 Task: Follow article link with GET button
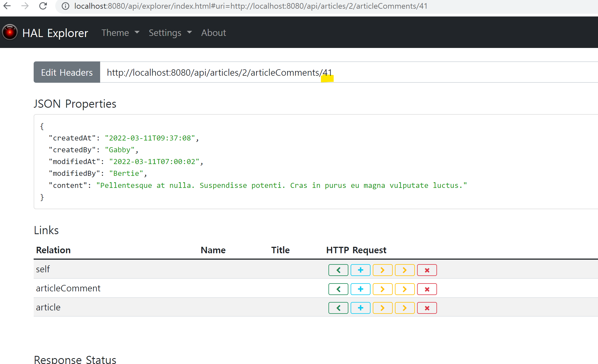[338, 308]
